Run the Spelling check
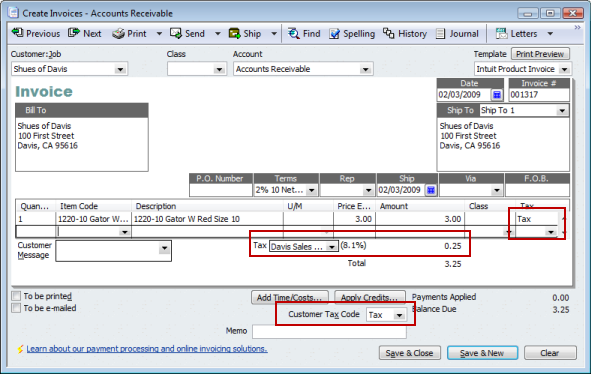 pos(352,34)
